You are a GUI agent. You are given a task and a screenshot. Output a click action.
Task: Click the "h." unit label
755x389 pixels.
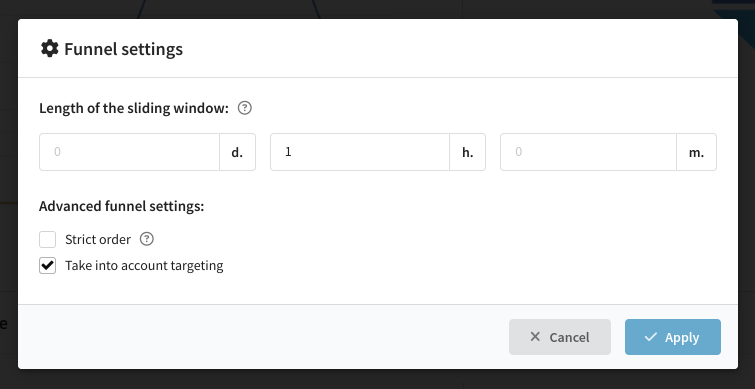[x=468, y=152]
